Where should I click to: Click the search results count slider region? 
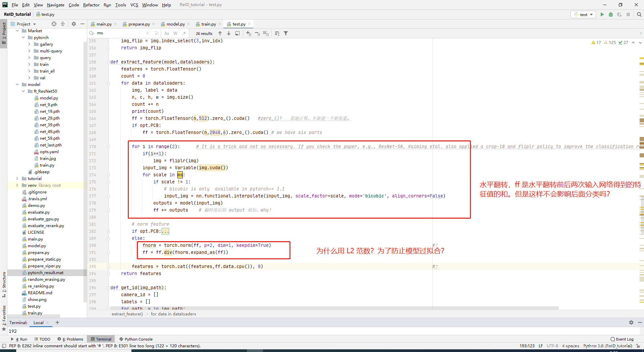tap(204, 33)
